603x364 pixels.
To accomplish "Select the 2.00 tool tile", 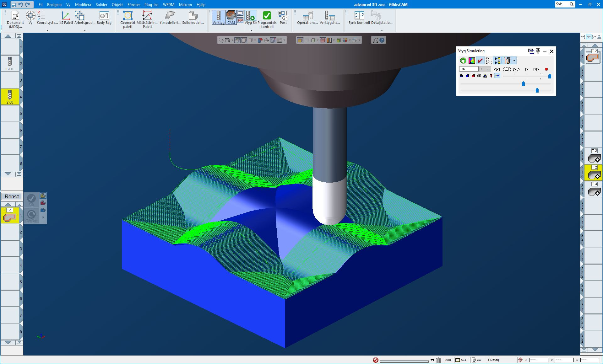I will point(10,97).
